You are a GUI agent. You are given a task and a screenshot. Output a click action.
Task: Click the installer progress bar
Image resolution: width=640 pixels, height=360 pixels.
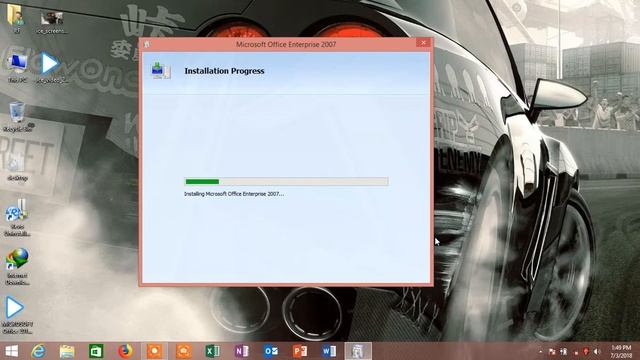pyautogui.click(x=286, y=181)
